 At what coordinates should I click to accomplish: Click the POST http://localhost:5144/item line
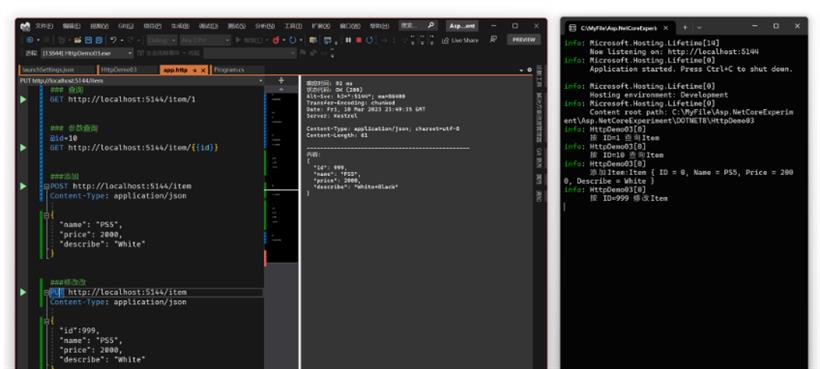(x=121, y=186)
